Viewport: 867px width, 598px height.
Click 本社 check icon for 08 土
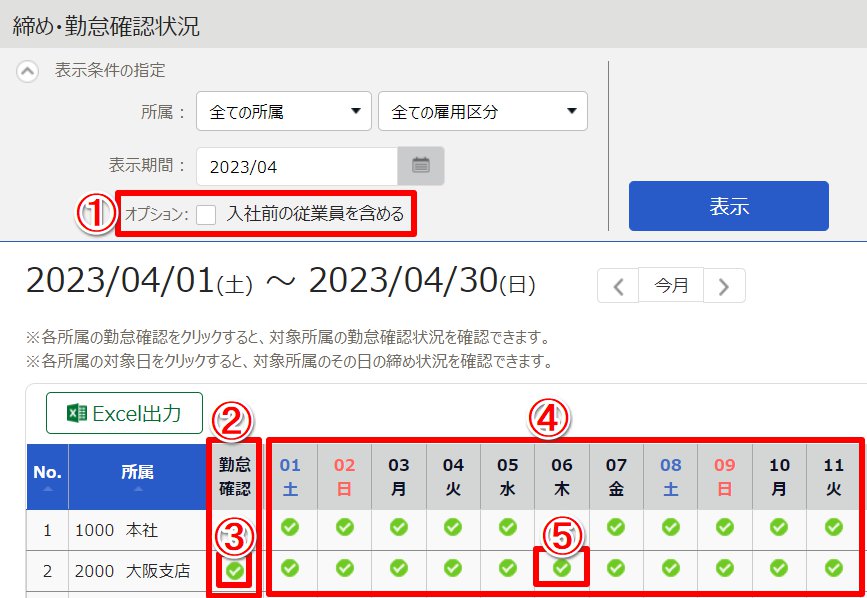(x=671, y=527)
